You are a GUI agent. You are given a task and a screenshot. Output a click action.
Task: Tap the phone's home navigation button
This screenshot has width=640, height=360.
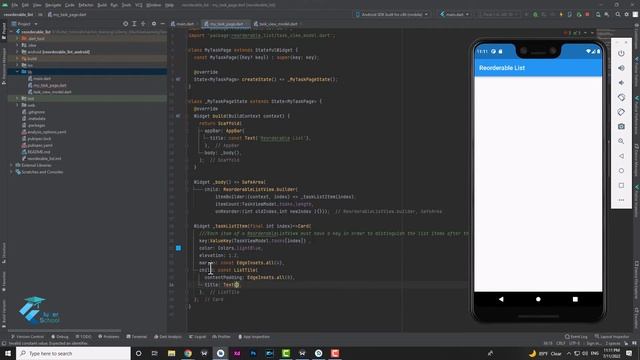(x=538, y=299)
